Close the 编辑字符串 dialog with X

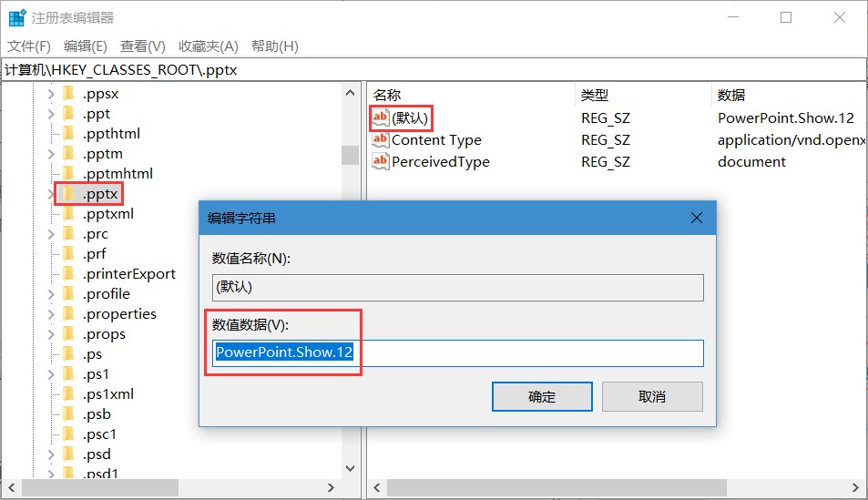(x=697, y=218)
